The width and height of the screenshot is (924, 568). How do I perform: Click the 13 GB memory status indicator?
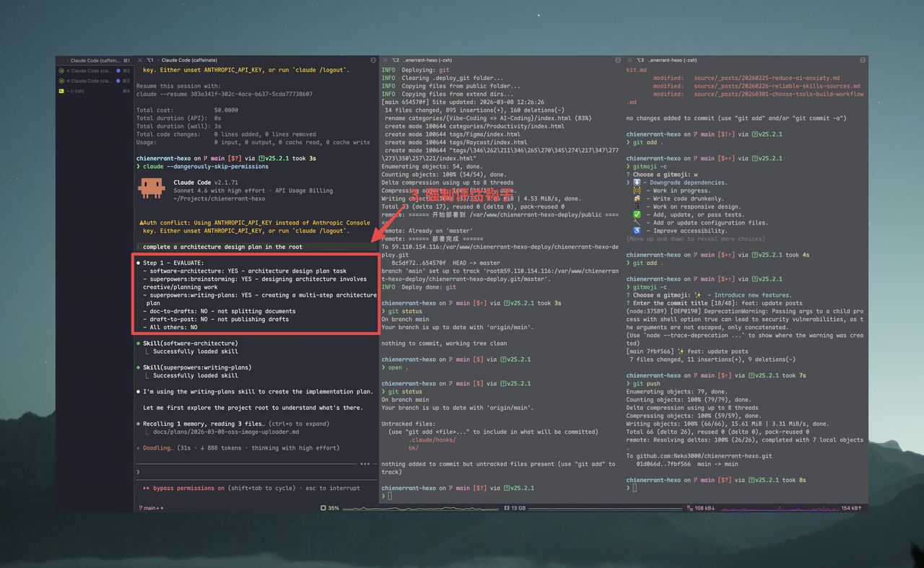(515, 508)
